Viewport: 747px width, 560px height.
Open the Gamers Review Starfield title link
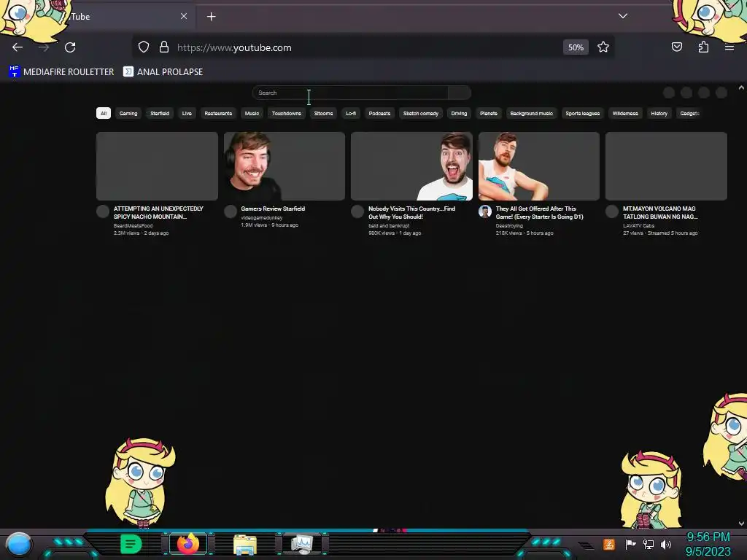[x=273, y=209]
